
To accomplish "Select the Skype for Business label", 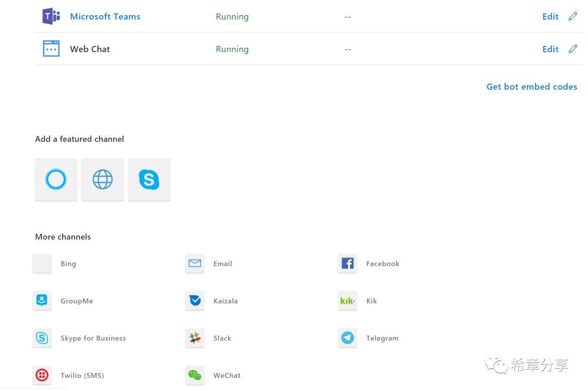I will pos(93,338).
